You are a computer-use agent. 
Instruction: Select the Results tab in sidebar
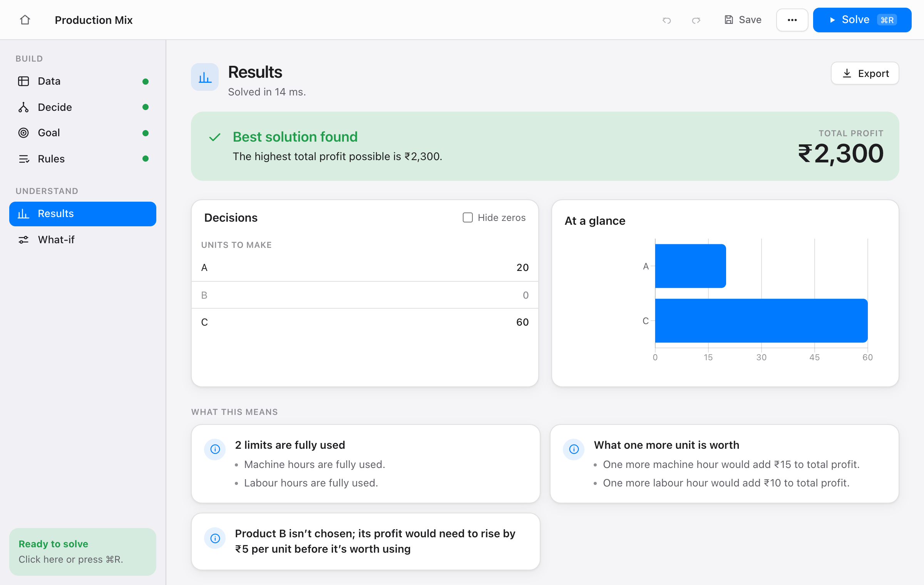[x=83, y=214]
